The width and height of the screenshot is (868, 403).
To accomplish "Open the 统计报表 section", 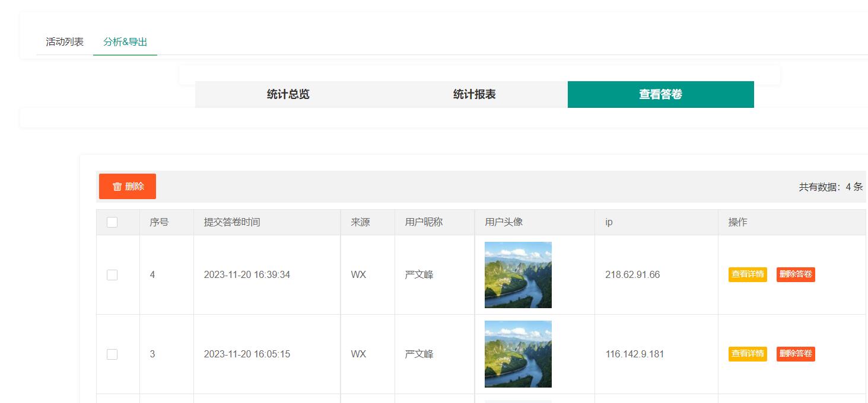I will pyautogui.click(x=475, y=94).
